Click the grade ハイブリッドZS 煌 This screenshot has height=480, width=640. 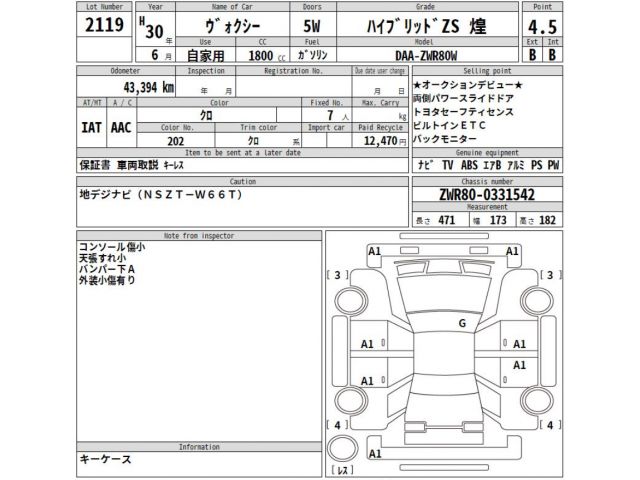432,24
